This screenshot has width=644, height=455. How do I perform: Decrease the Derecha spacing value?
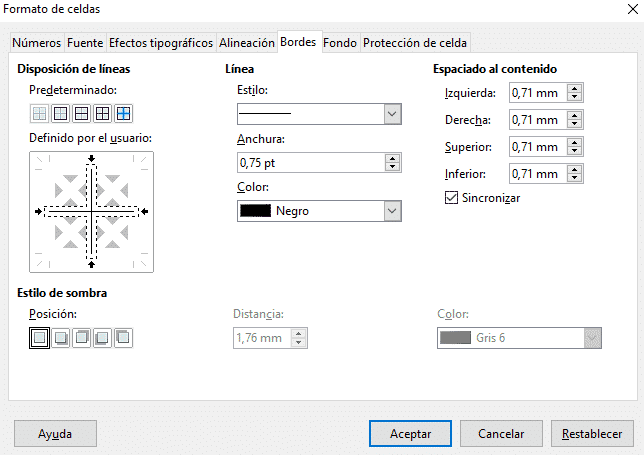tap(575, 124)
